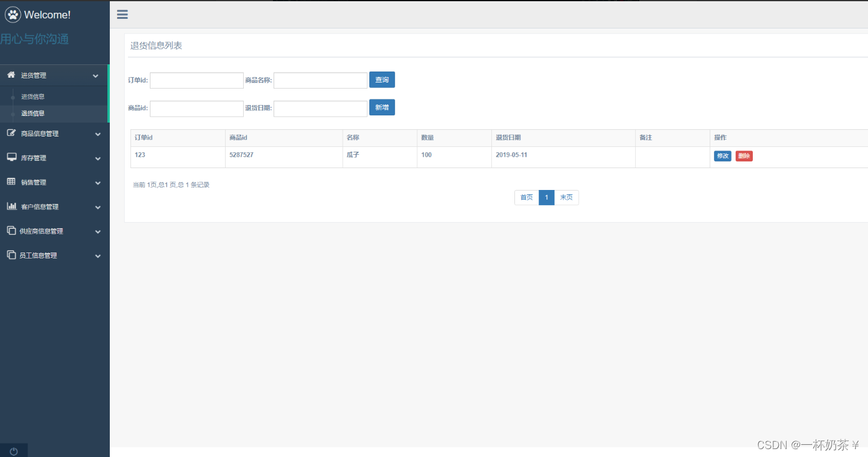This screenshot has height=457, width=868.
Task: Expand the 客户信息管理 chevron
Action: (x=98, y=207)
